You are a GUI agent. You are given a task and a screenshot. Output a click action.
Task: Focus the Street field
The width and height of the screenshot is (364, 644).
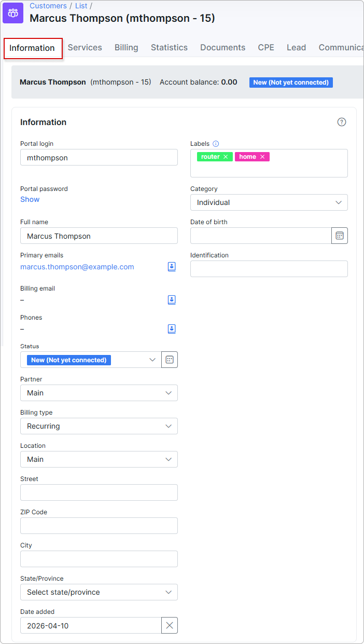click(99, 492)
